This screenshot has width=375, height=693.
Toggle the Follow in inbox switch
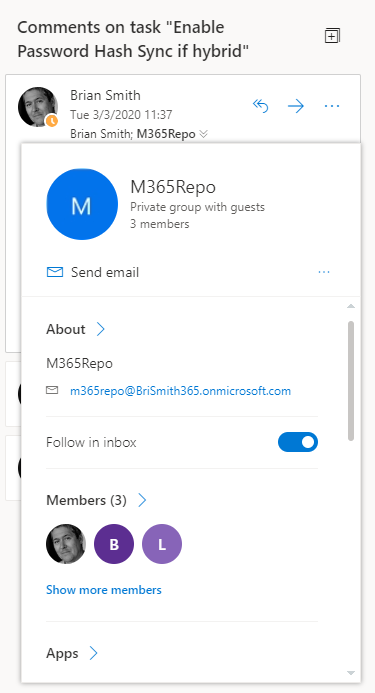coord(298,442)
